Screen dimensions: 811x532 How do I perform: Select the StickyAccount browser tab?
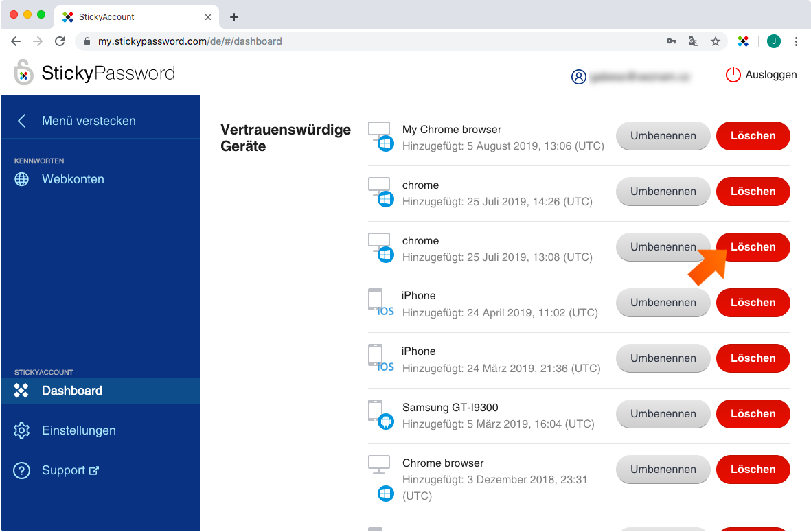(x=137, y=17)
